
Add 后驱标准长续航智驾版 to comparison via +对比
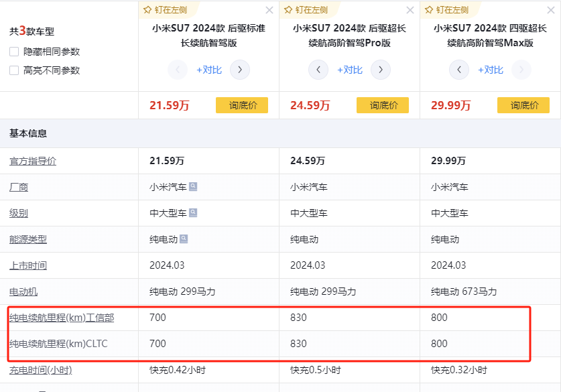pyautogui.click(x=209, y=70)
